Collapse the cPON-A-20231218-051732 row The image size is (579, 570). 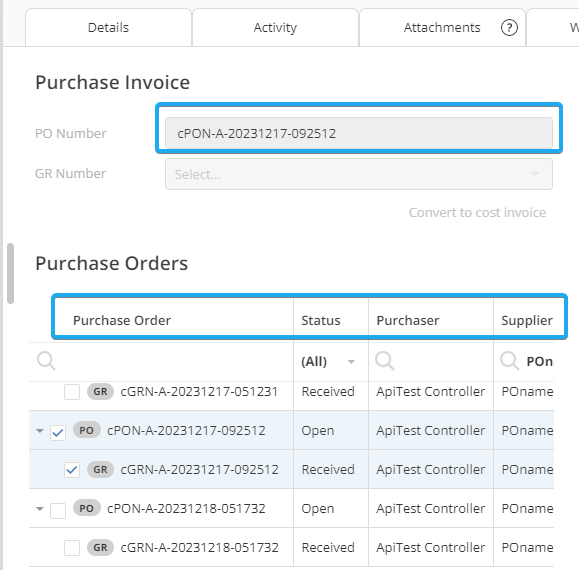click(x=40, y=509)
